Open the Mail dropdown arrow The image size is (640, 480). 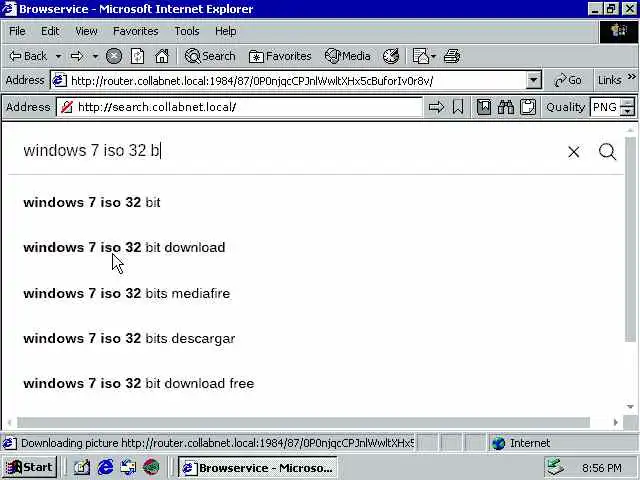point(433,56)
